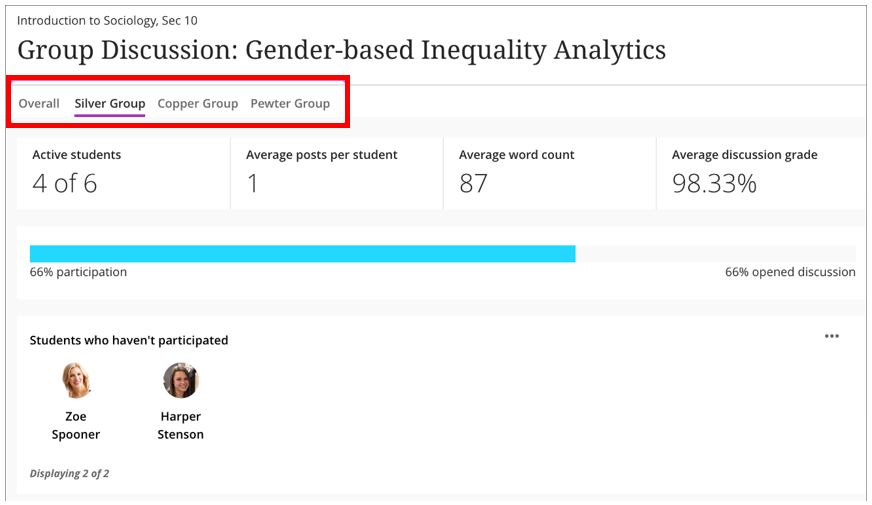Select the Active students 4 of 6 value
Image resolution: width=872 pixels, height=505 pixels.
click(65, 183)
